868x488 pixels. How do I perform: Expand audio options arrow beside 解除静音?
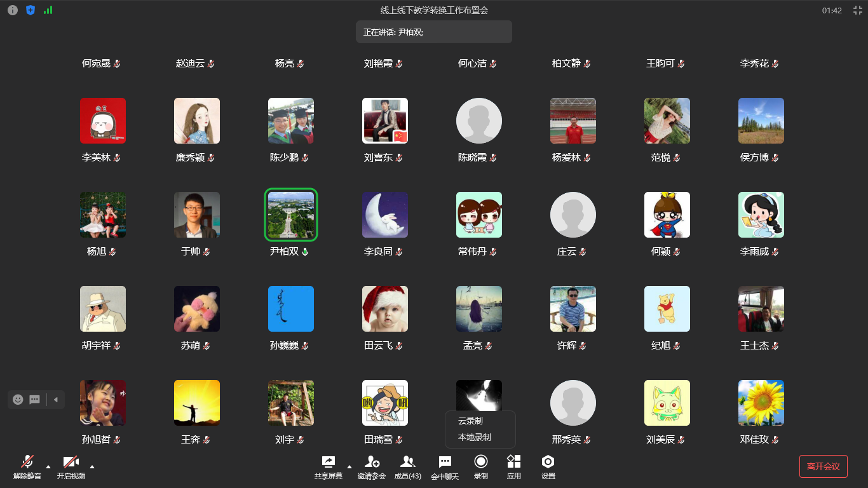[x=48, y=466]
